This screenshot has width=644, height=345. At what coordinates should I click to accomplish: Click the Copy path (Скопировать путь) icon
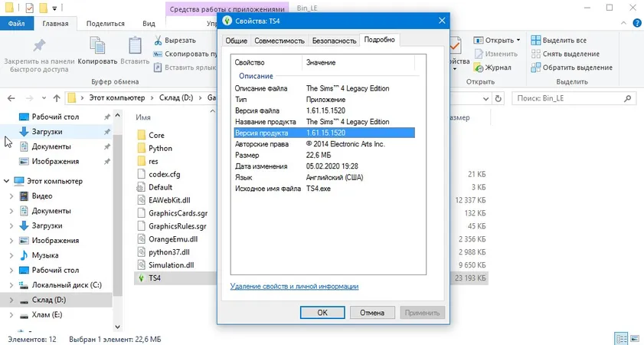tap(158, 54)
